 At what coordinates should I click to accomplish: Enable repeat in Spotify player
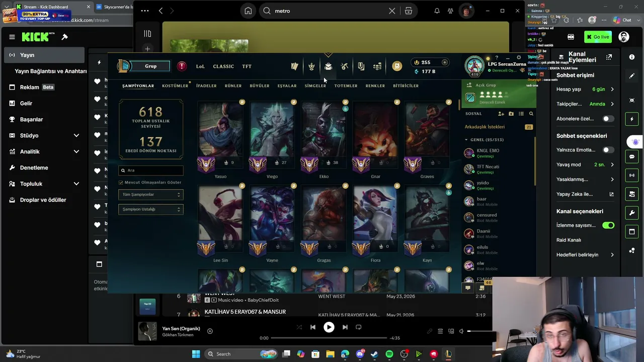coord(358,327)
